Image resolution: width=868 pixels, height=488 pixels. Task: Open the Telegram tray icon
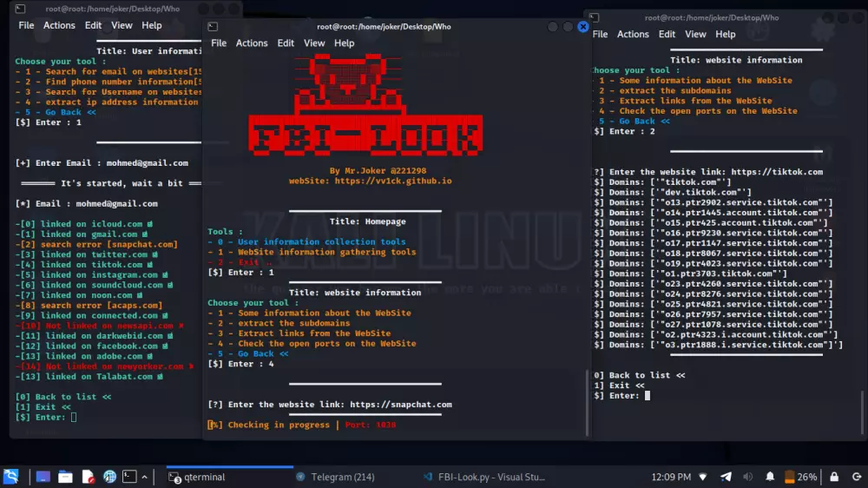(726, 477)
